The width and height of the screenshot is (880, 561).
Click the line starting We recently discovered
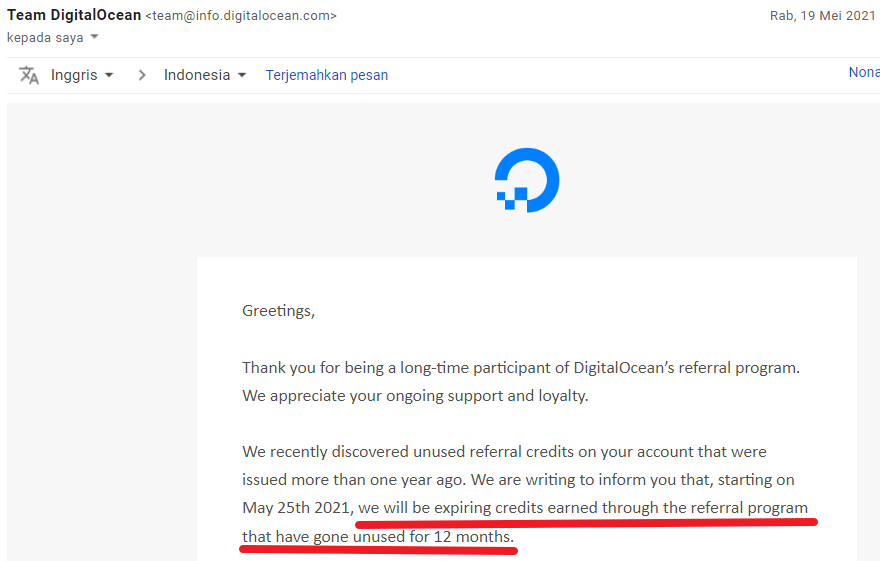coord(504,451)
